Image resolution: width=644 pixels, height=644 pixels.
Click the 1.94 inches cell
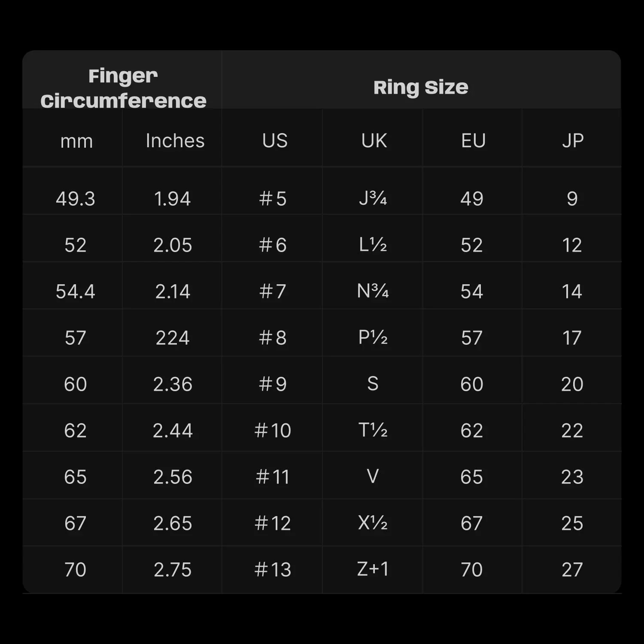pos(172,199)
